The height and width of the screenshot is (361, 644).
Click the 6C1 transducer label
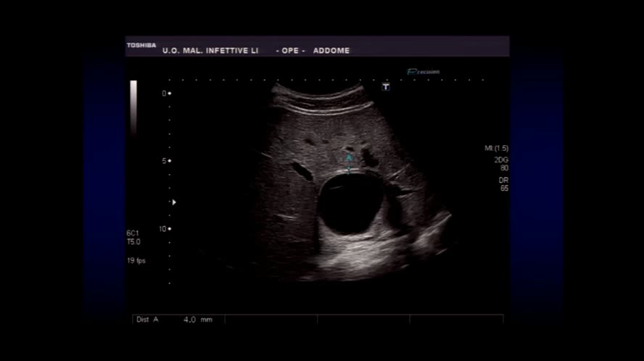pos(133,233)
